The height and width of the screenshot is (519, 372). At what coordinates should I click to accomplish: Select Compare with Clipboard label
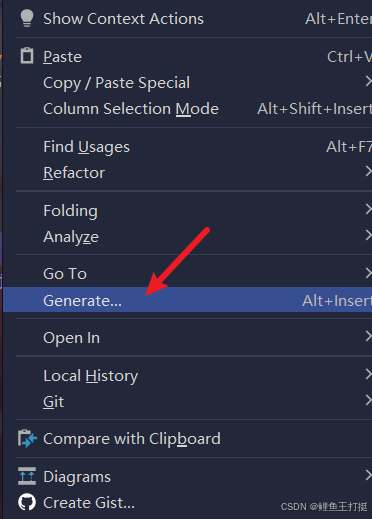click(132, 439)
